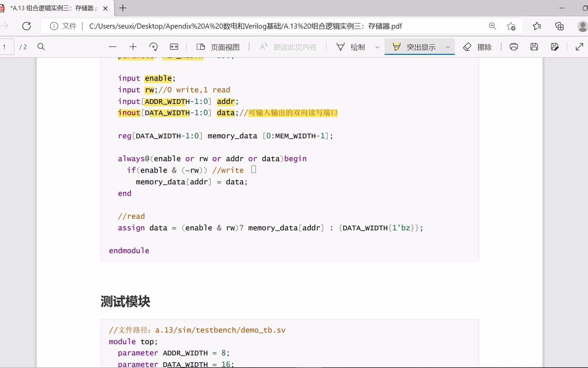Print the PDF document
The image size is (588, 368).
[514, 47]
